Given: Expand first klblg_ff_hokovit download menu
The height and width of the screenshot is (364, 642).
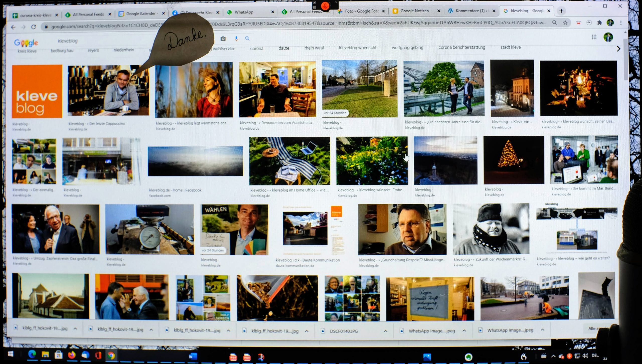Looking at the screenshot, I should [75, 328].
